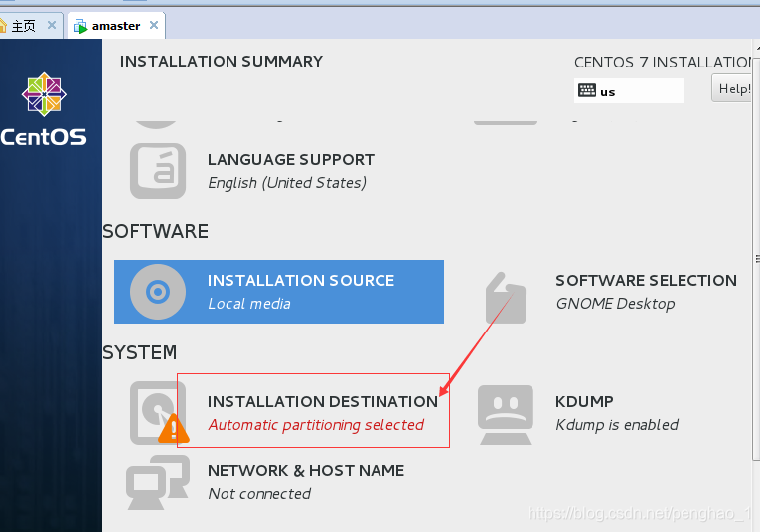Open Language Support settings icon
The image size is (760, 532).
coord(158,171)
